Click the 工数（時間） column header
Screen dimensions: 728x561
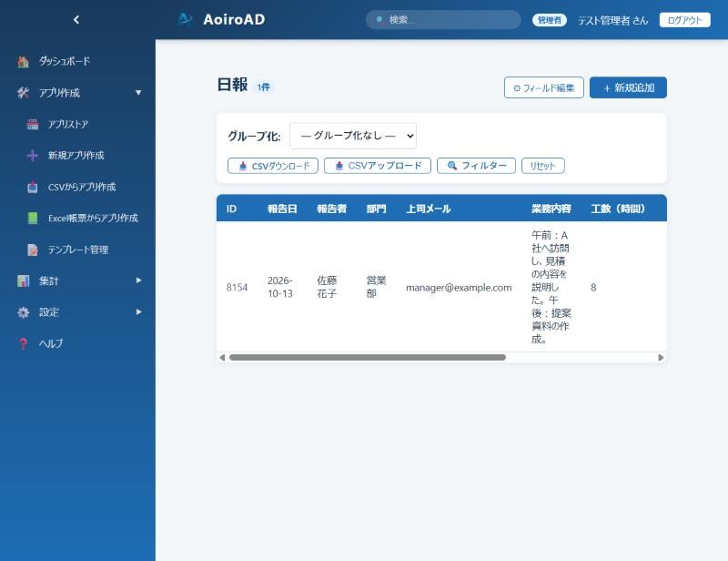(x=618, y=209)
